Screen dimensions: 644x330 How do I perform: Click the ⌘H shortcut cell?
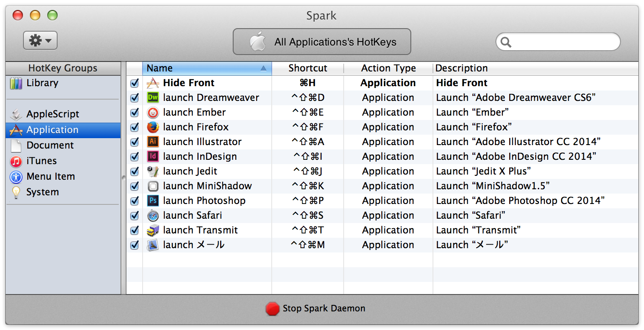(x=308, y=83)
